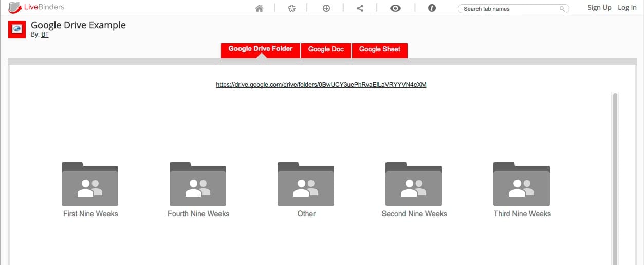The width and height of the screenshot is (644, 265).
Task: Click the First Nine Weeks label
Action: [x=90, y=214]
